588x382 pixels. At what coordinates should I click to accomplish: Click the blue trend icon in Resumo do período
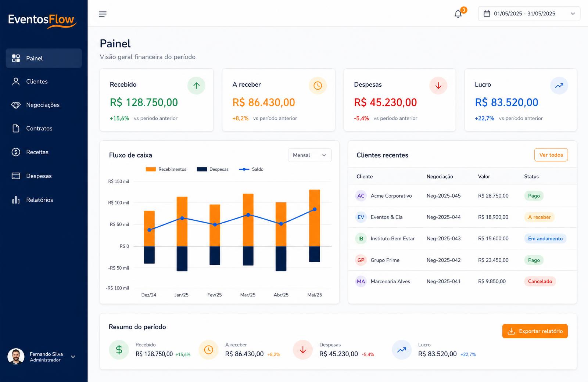click(x=402, y=350)
